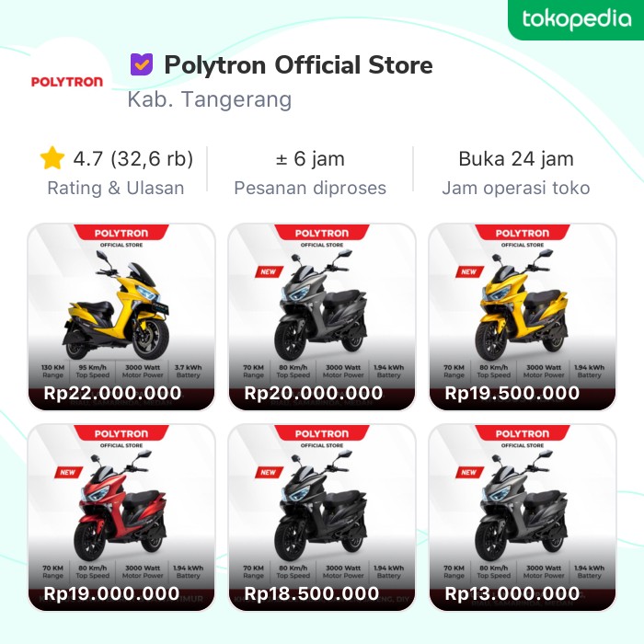Open the yellow scooter priced Rp19.500.000
Viewport: 644px width, 644px height.
[522, 316]
